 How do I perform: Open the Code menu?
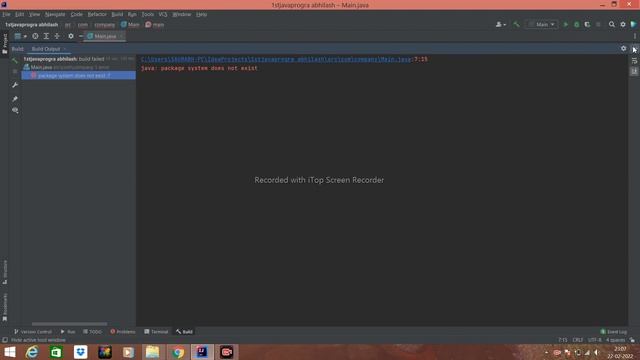77,14
